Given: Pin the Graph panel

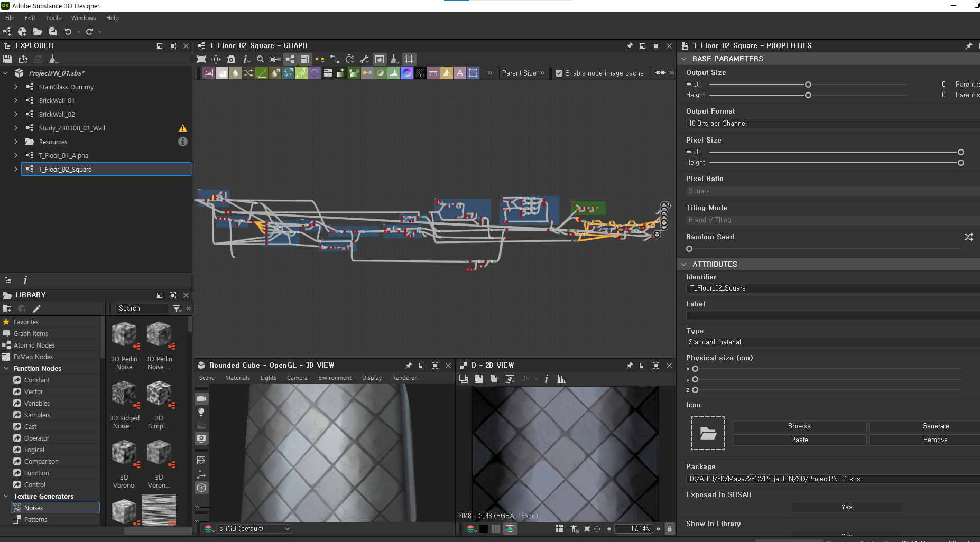Looking at the screenshot, I should click(630, 46).
